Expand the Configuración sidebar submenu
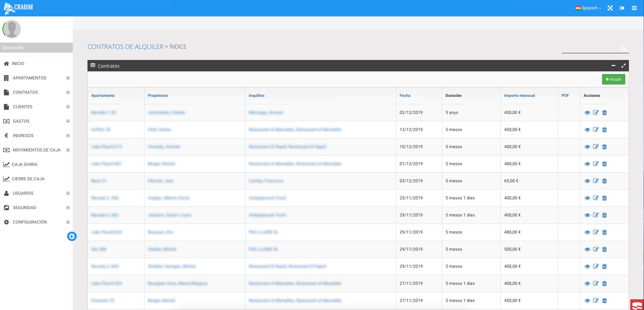Image resolution: width=644 pixels, height=310 pixels. tap(68, 222)
